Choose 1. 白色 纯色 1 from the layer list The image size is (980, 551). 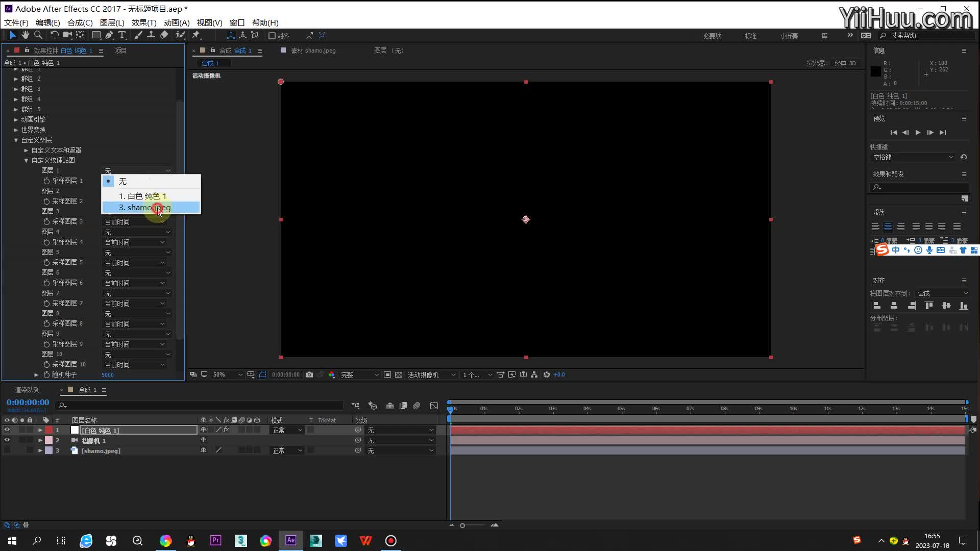click(151, 196)
